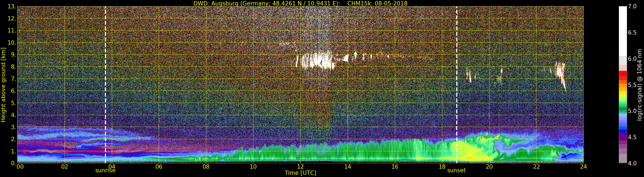Click the '10' time axis tick label
This screenshot has height=177, width=644.
click(x=253, y=167)
